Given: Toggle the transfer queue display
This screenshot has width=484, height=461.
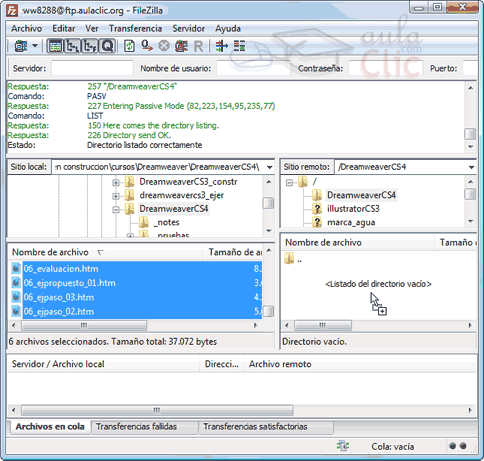Looking at the screenshot, I should (x=107, y=46).
